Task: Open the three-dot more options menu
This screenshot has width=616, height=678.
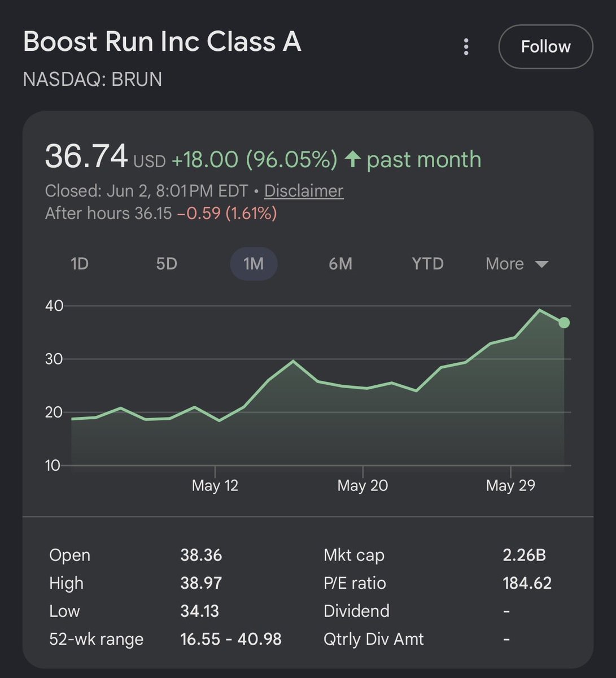Action: point(466,47)
